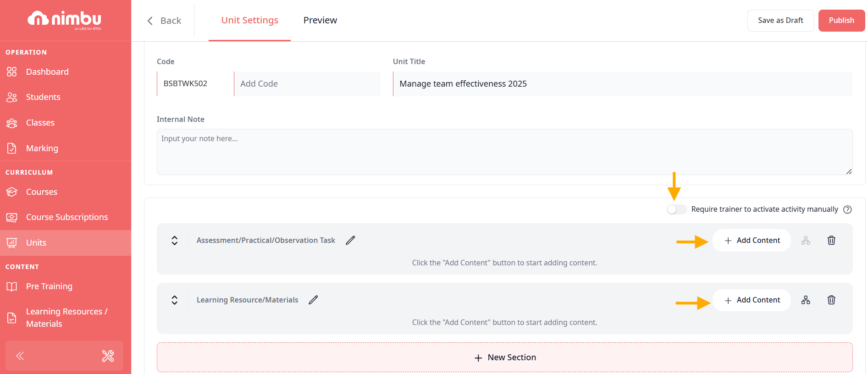The height and width of the screenshot is (374, 868).
Task: Click the Units presentation icon
Action: 12,243
